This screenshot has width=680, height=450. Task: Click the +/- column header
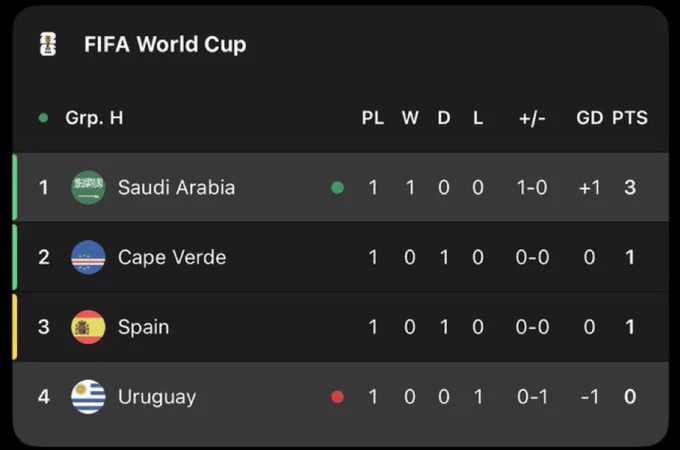(532, 118)
